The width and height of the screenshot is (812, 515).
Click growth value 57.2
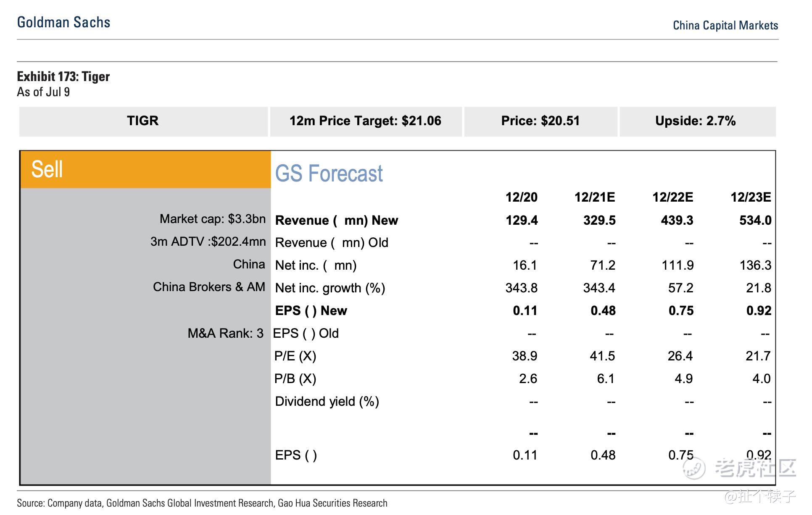pyautogui.click(x=681, y=288)
